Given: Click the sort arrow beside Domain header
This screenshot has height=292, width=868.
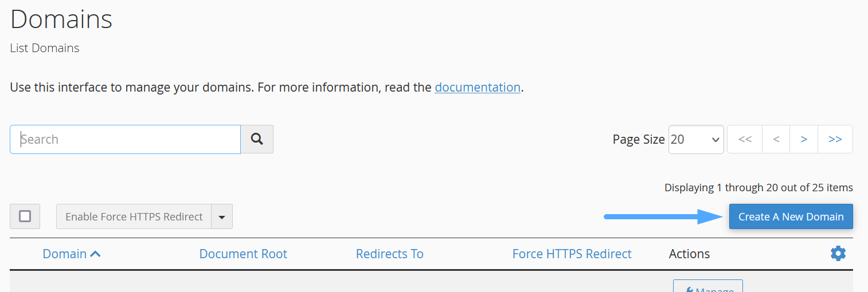Looking at the screenshot, I should pyautogui.click(x=96, y=254).
